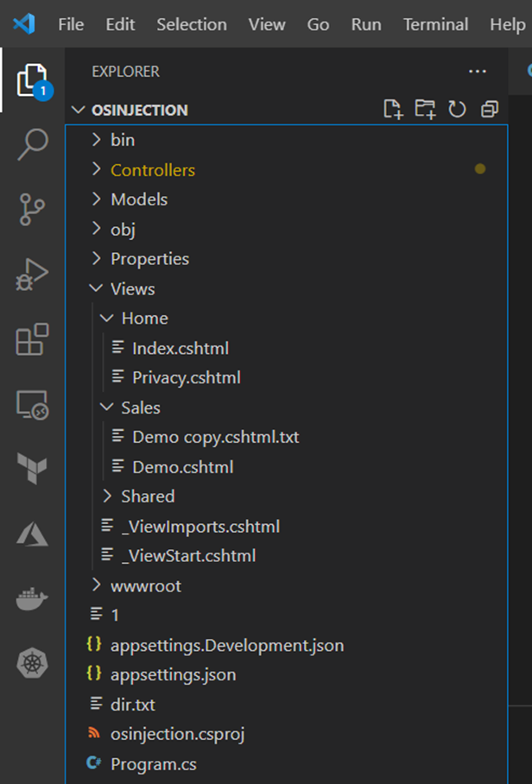Create a new file using the New File icon
The width and height of the screenshot is (532, 784).
(x=393, y=109)
